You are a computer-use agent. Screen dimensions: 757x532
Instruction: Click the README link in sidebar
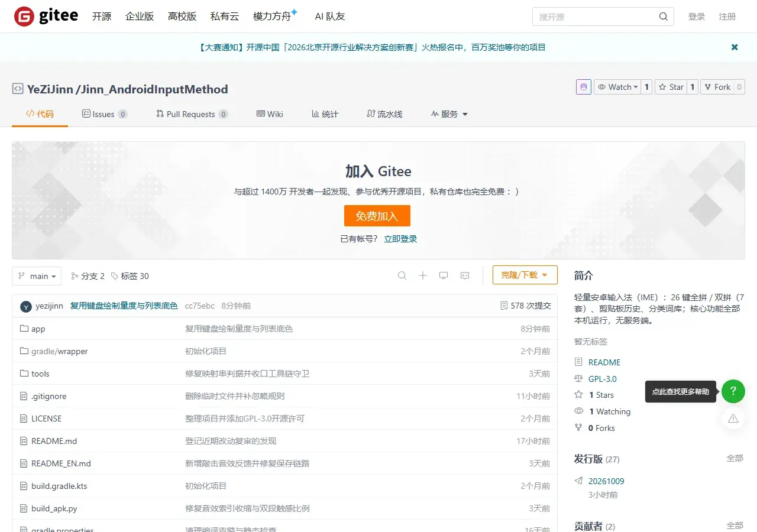click(604, 362)
